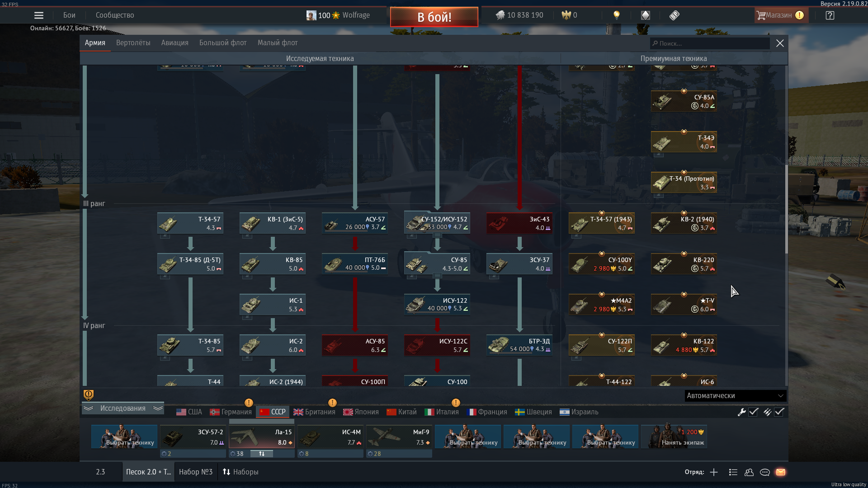Select the Израиль nation tab
The height and width of the screenshot is (488, 868).
click(579, 412)
